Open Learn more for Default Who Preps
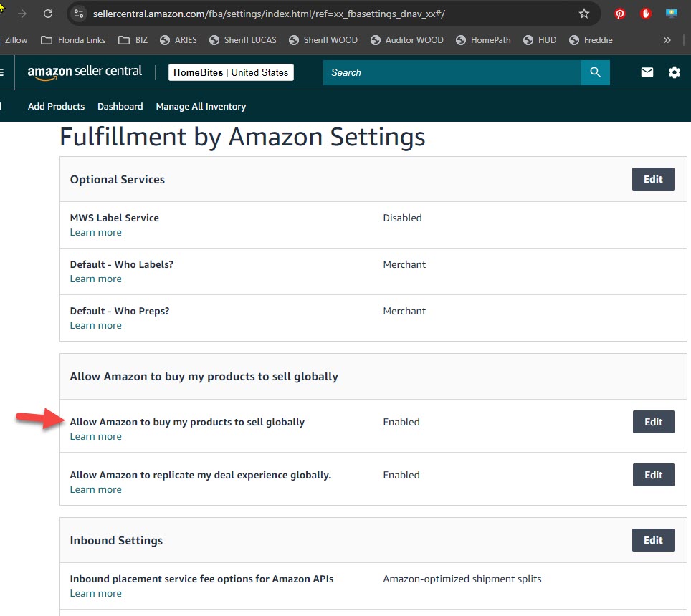Screen dimensions: 691x616 click(95, 326)
